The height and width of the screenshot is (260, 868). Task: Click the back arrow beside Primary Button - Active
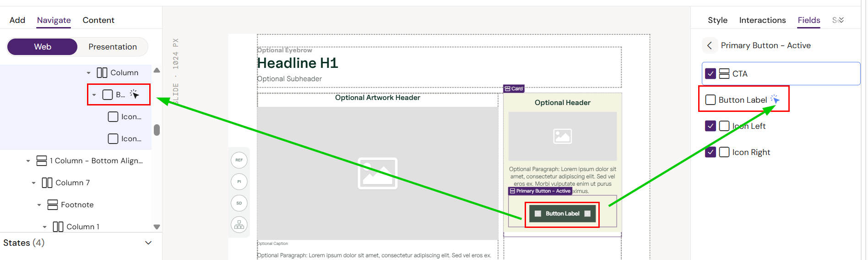pyautogui.click(x=710, y=45)
